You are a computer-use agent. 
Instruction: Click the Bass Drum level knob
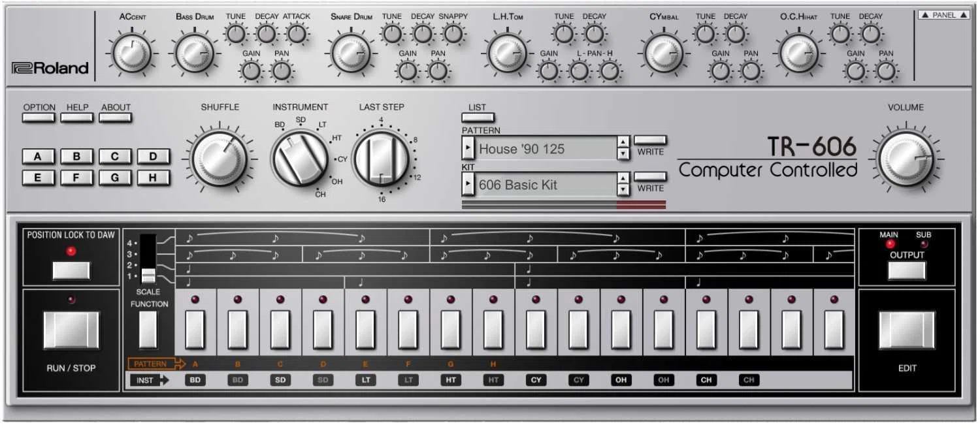(x=195, y=54)
